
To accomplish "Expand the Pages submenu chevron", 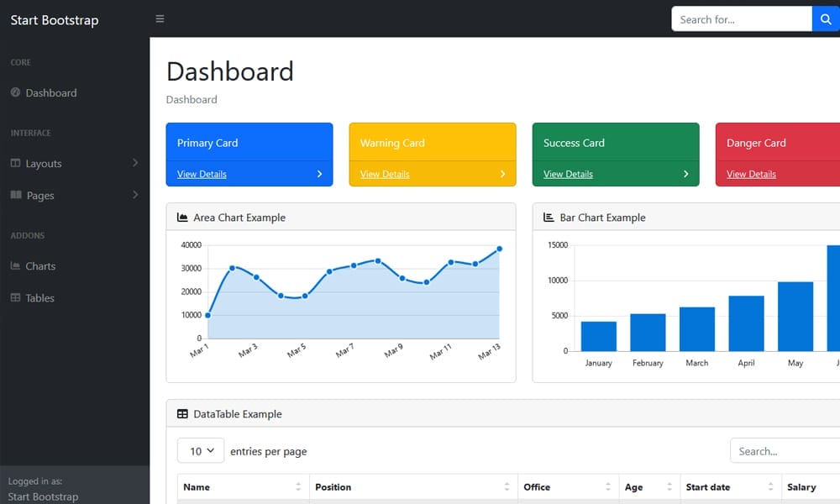I will 135,195.
